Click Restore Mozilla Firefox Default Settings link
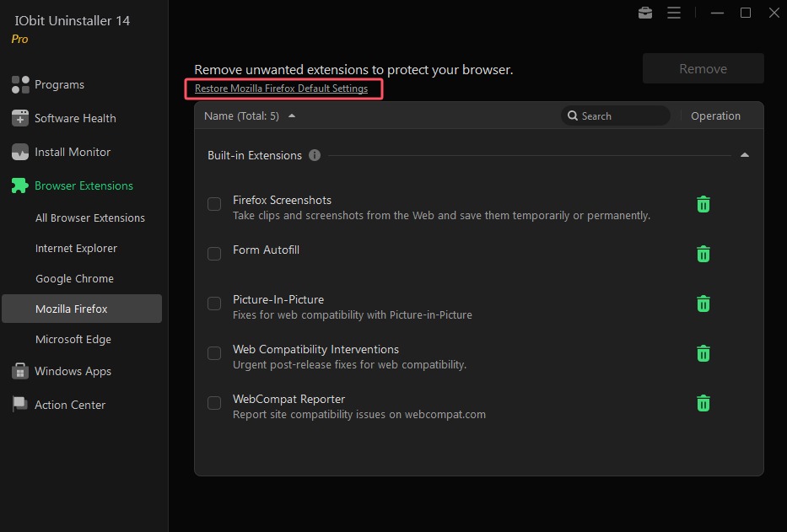787x532 pixels. (281, 89)
